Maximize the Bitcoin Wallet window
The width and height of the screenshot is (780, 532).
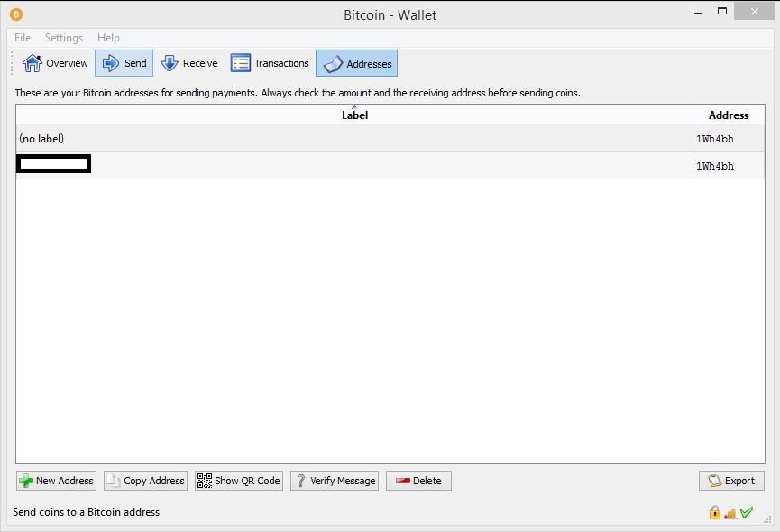[x=722, y=11]
